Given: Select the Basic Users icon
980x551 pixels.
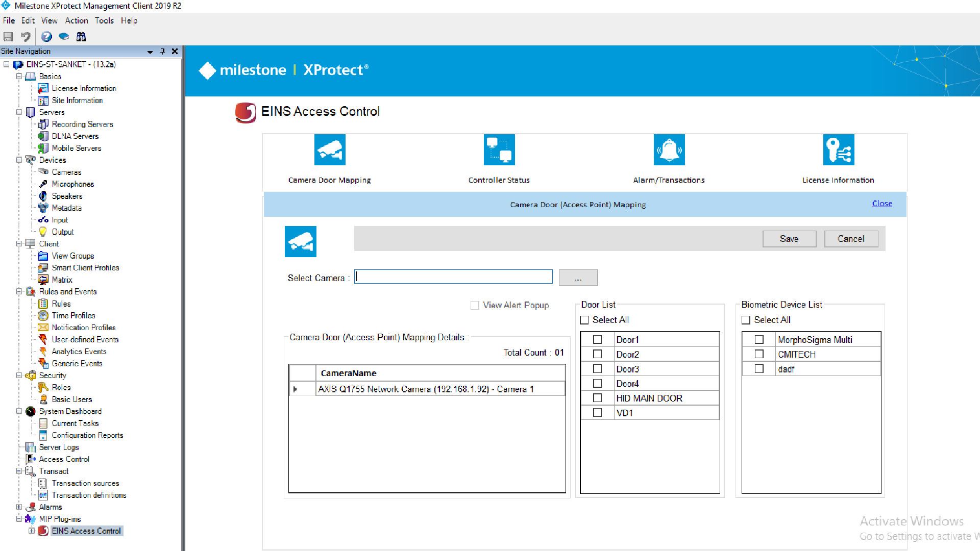Looking at the screenshot, I should pyautogui.click(x=43, y=399).
